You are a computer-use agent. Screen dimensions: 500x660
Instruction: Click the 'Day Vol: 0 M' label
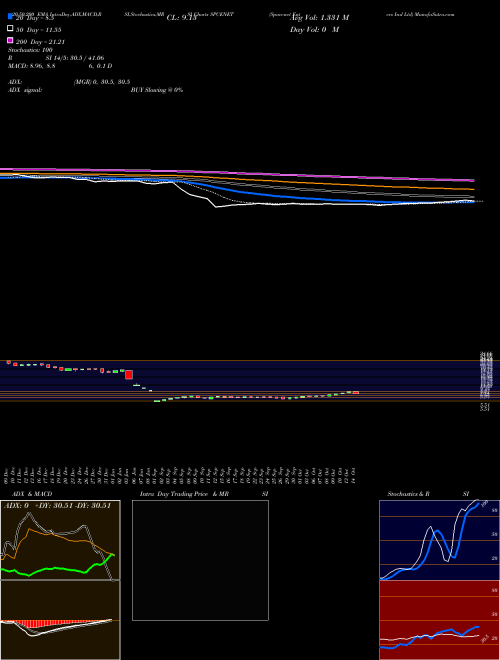pos(314,29)
